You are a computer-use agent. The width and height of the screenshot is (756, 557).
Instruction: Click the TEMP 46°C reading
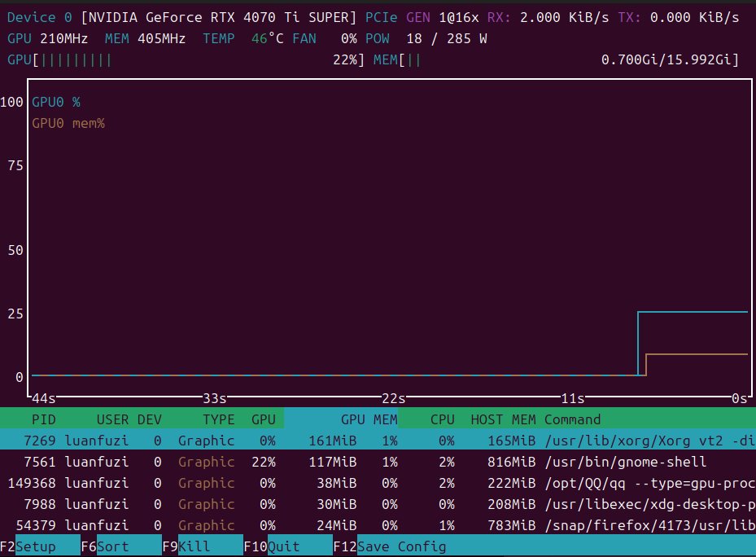[x=243, y=38]
